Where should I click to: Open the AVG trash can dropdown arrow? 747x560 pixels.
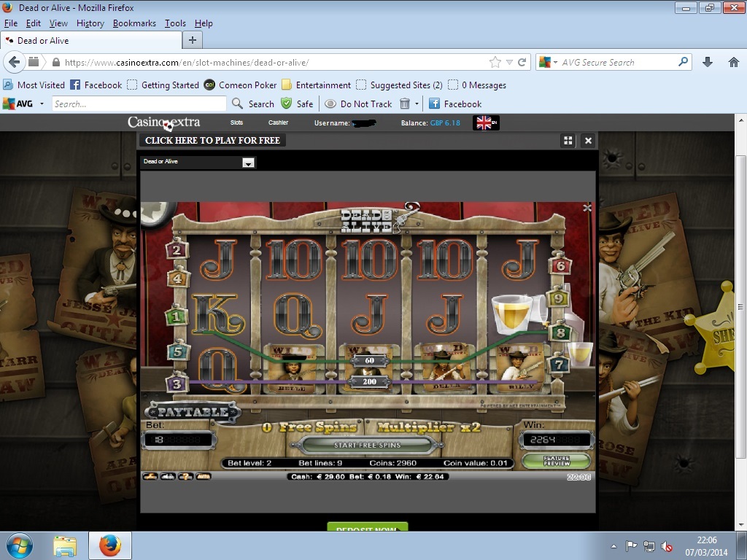click(417, 104)
